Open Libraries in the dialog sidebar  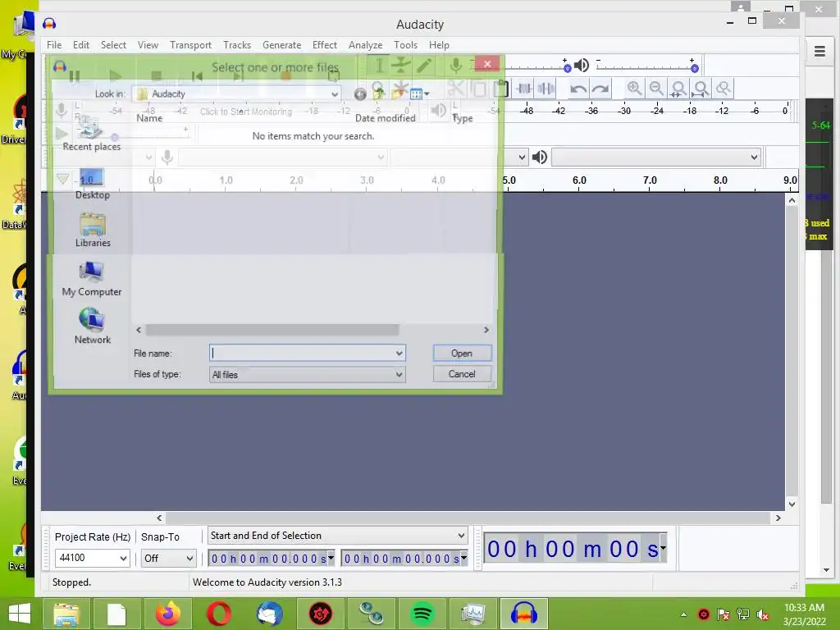coord(93,231)
